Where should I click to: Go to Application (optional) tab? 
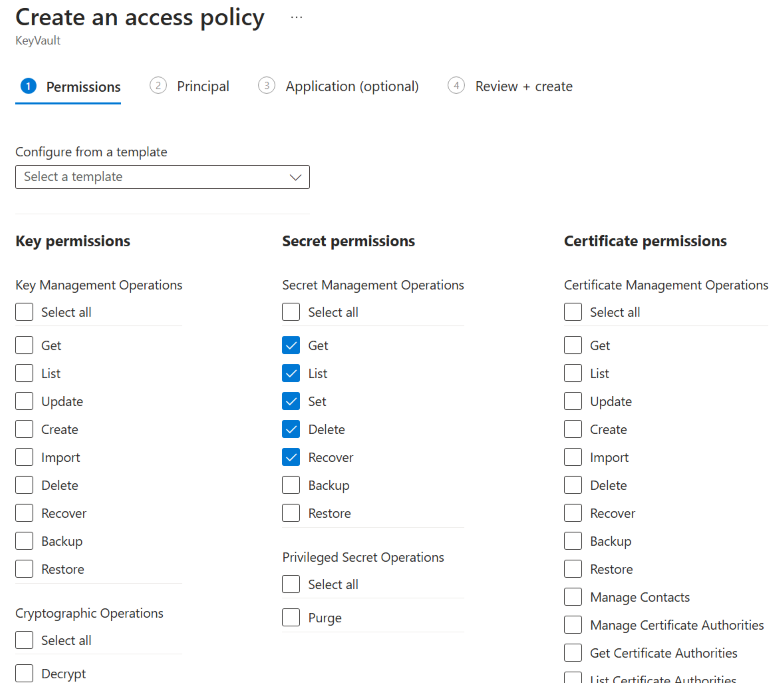point(339,86)
